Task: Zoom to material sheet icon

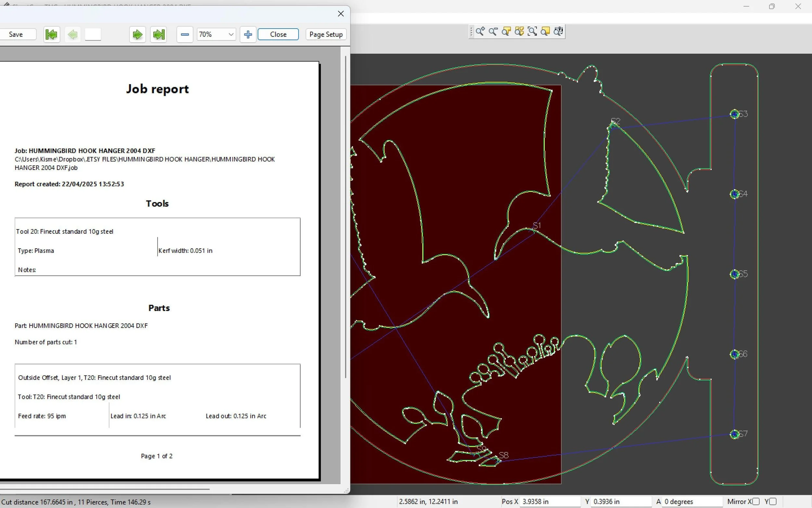Action: [545, 32]
